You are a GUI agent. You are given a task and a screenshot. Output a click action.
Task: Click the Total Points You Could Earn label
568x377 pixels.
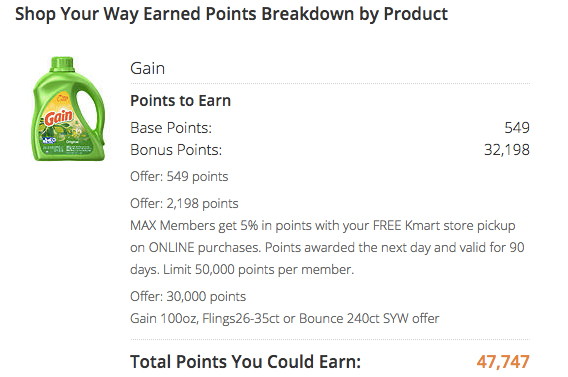246,362
